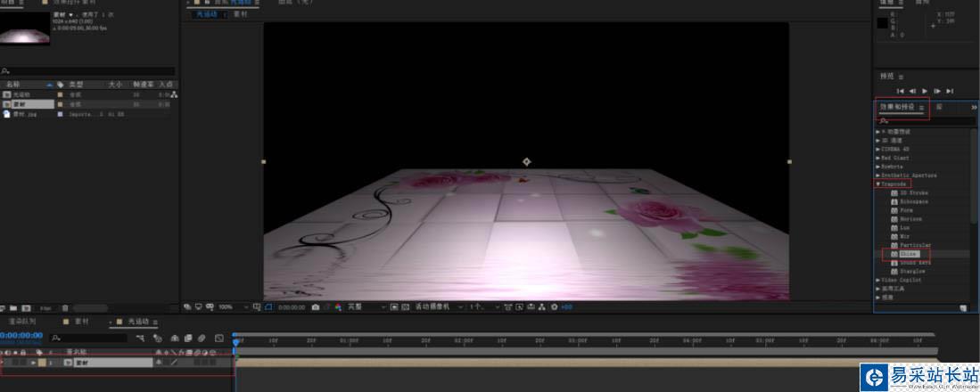Switch to the 库 tab
Image resolution: width=980 pixels, height=392 pixels.
click(x=939, y=107)
